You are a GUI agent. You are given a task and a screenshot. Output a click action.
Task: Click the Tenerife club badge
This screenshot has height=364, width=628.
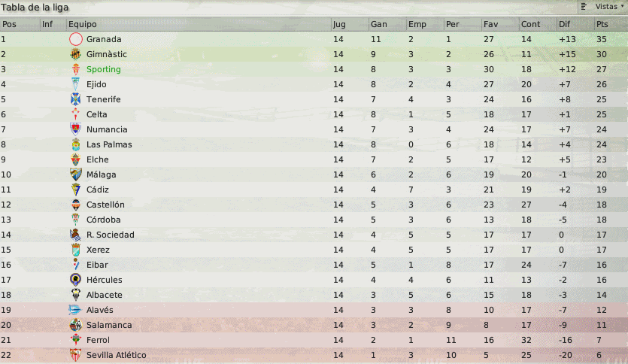(x=75, y=99)
